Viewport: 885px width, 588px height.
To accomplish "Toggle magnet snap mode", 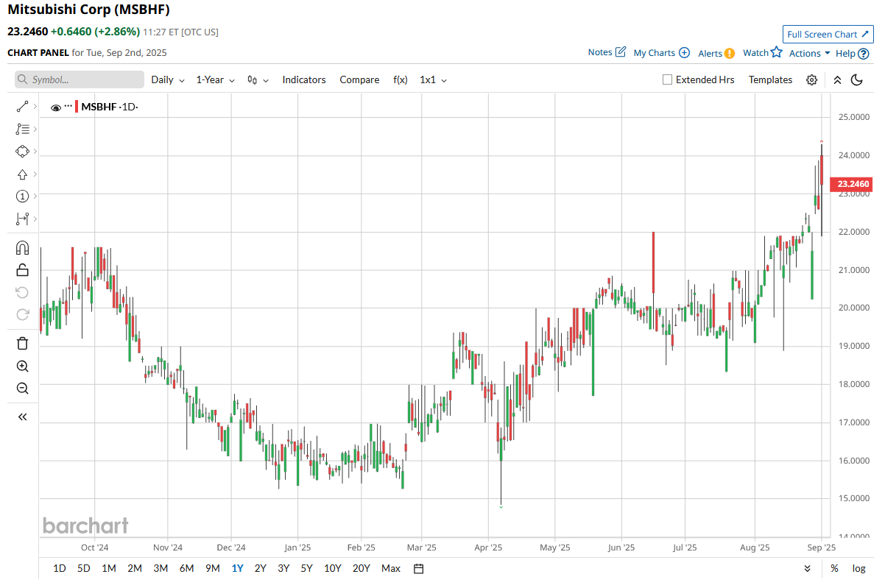I will (x=22, y=248).
